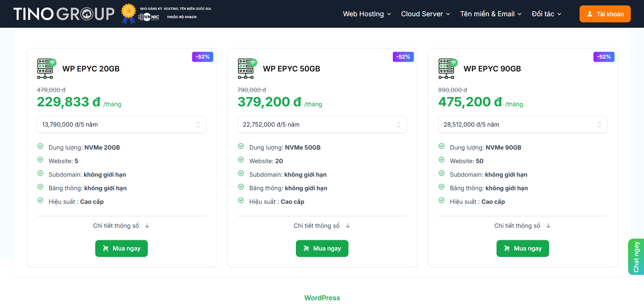Open the Chat ngay side widget
The height and width of the screenshot is (307, 644).
[636, 257]
